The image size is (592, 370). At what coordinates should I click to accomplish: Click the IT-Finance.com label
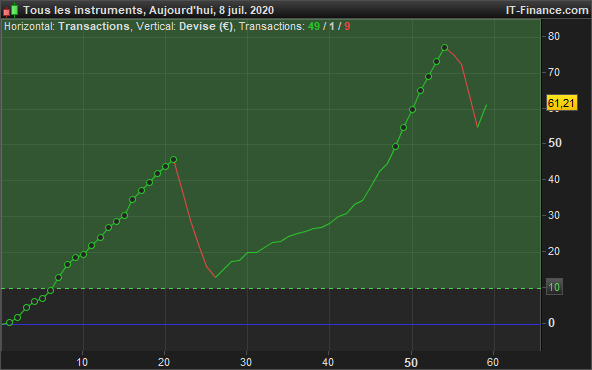[x=547, y=10]
